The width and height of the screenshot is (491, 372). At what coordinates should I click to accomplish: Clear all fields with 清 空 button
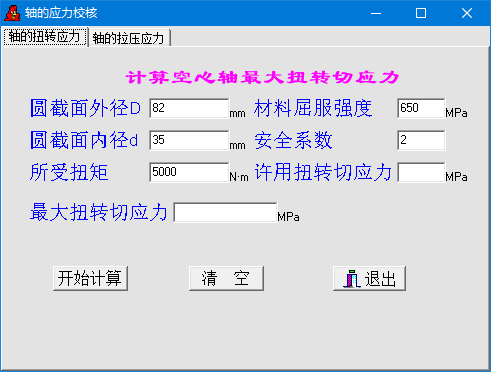click(x=226, y=278)
